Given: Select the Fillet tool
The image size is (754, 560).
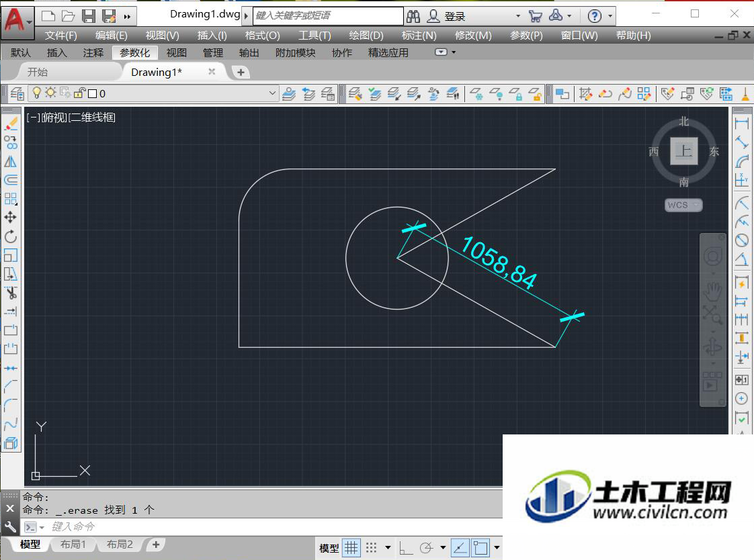Looking at the screenshot, I should 11,405.
